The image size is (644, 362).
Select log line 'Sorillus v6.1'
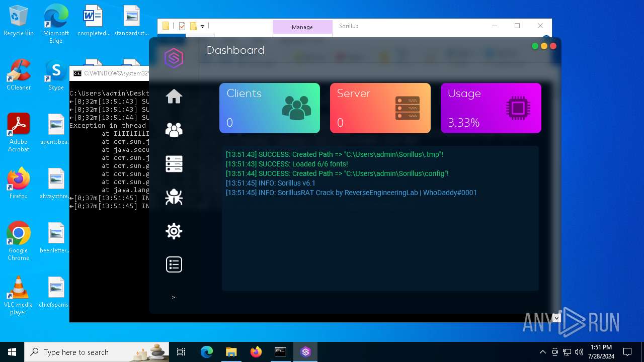click(271, 183)
